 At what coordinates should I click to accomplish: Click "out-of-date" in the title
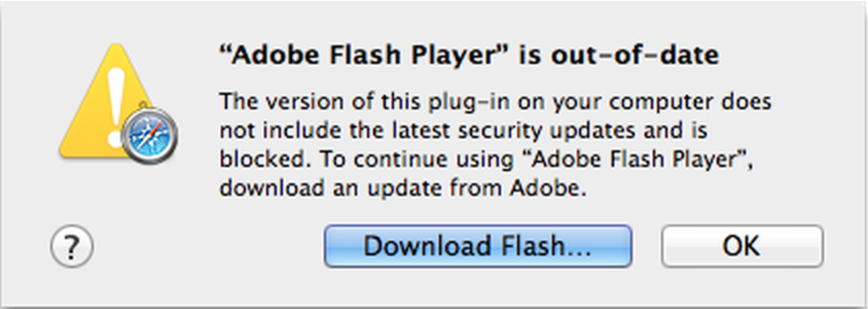point(635,55)
